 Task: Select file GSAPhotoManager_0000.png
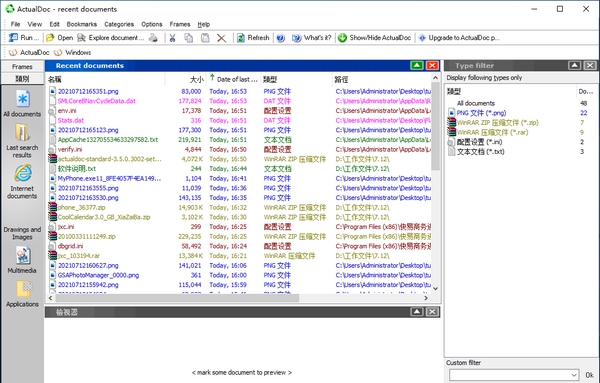coord(98,275)
